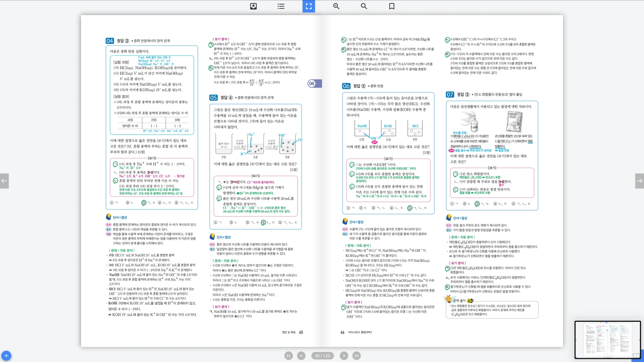Click the left edge arrow to flip back
This screenshot has width=644, height=362.
(4, 181)
